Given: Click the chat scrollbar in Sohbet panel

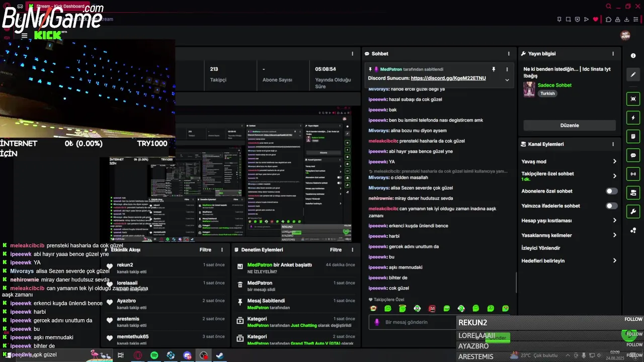Looking at the screenshot, I should tap(517, 283).
